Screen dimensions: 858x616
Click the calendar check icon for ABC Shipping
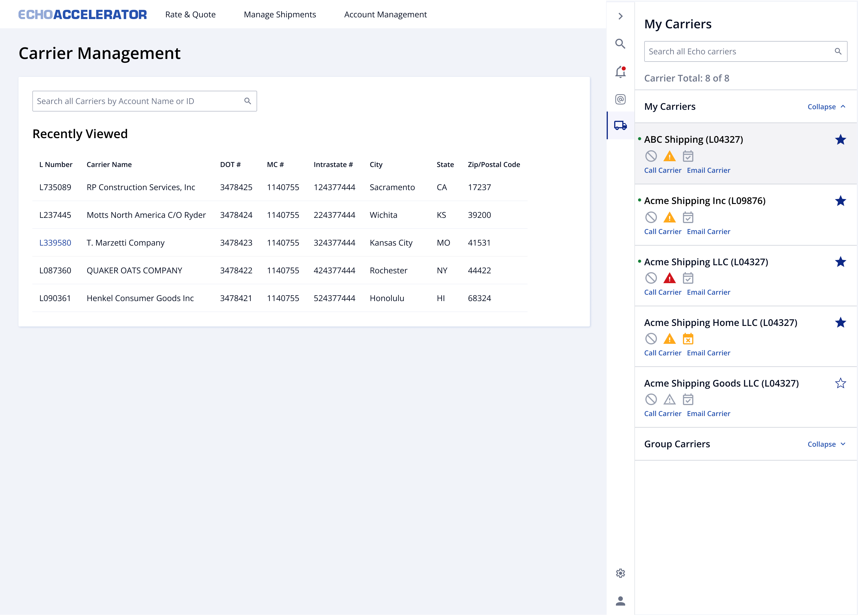tap(688, 156)
